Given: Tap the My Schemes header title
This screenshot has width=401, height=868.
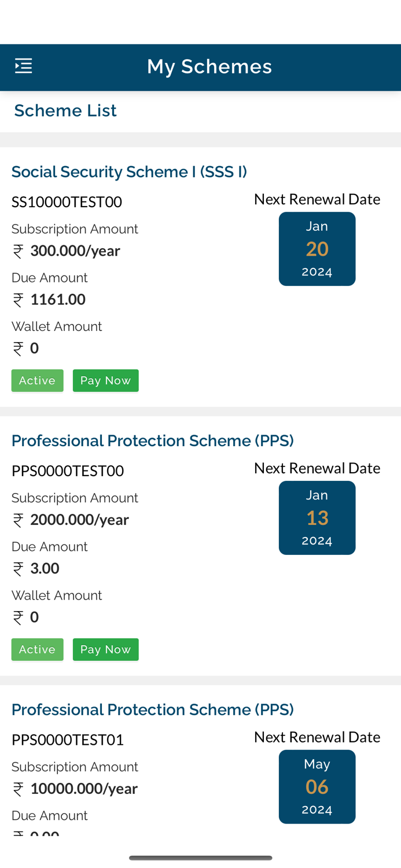Looking at the screenshot, I should pos(209,67).
